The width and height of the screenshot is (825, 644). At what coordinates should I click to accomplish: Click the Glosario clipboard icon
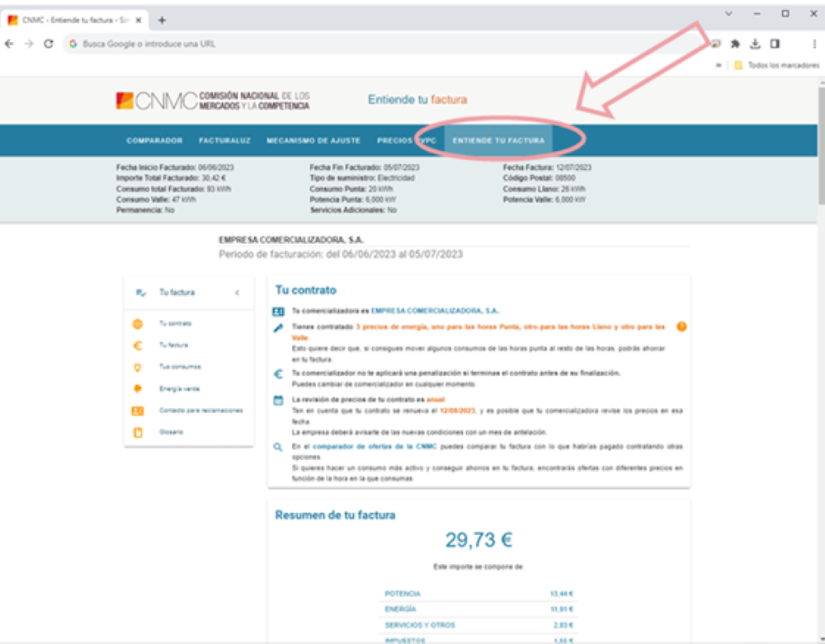click(138, 432)
